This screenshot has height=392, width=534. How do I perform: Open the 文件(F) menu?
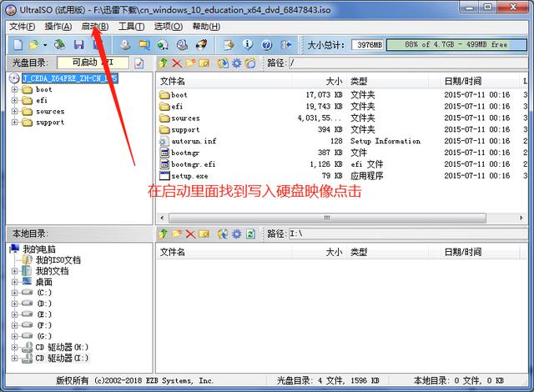pos(23,27)
